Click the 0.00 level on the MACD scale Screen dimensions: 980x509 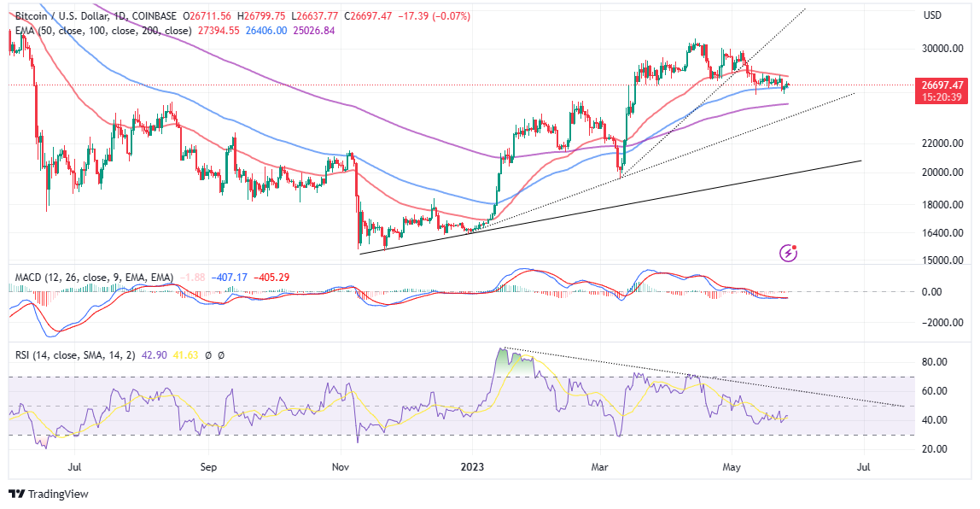[932, 293]
